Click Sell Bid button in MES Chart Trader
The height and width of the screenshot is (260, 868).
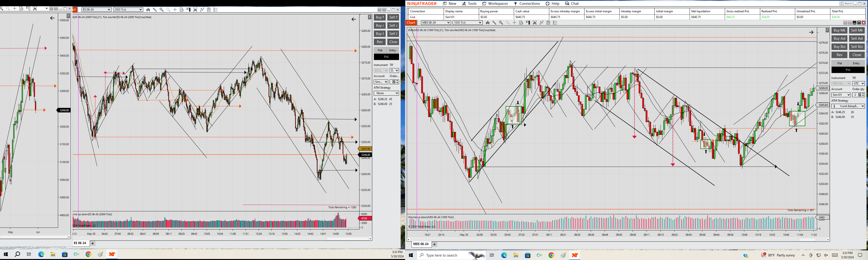856,47
